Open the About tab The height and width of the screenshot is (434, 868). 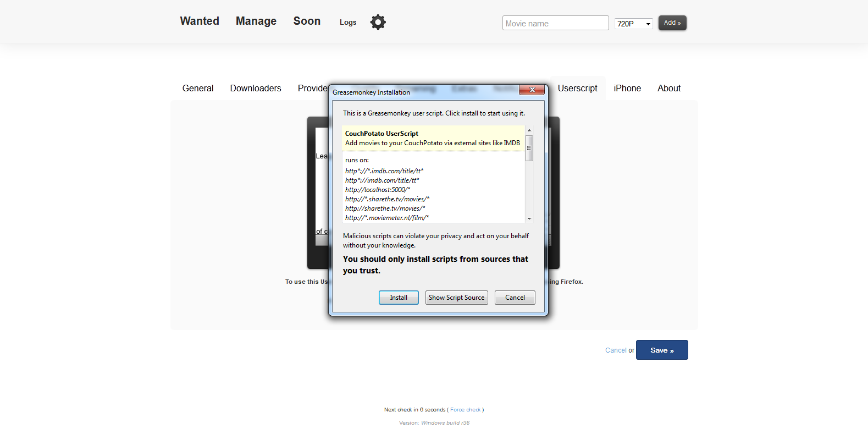coord(669,88)
